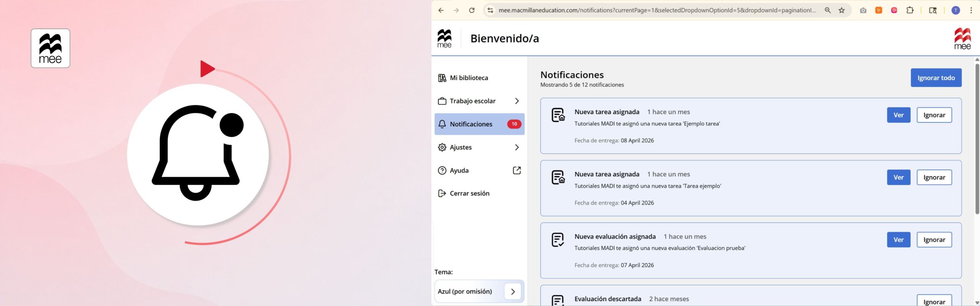
Task: Open the site information icon beside the URL
Action: (x=490, y=10)
